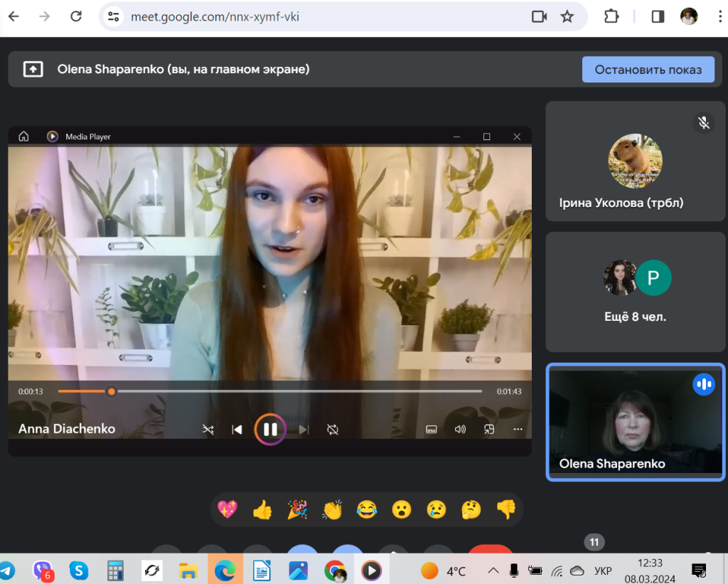728x584 pixels.
Task: Send surprised face reaction
Action: click(x=402, y=509)
